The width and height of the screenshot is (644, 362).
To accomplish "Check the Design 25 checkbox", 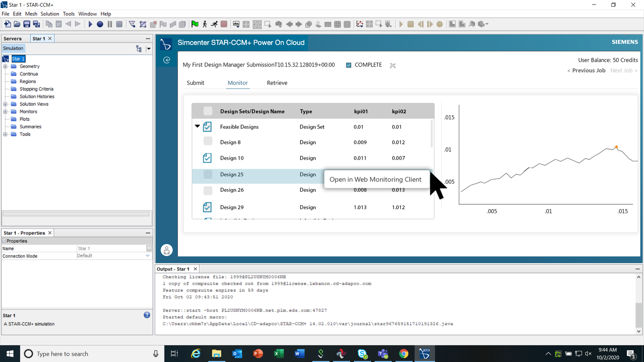I will (208, 174).
